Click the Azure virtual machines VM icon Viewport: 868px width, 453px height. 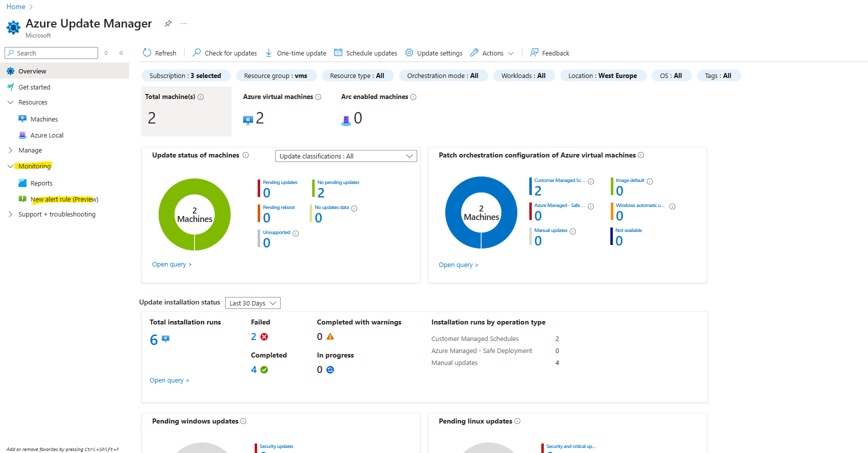[x=248, y=120]
